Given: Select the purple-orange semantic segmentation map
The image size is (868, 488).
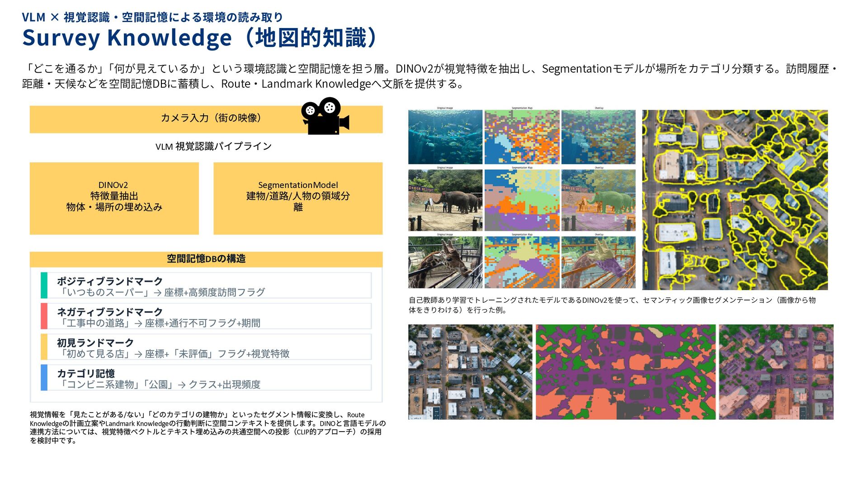Looking at the screenshot, I should pyautogui.click(x=625, y=371).
